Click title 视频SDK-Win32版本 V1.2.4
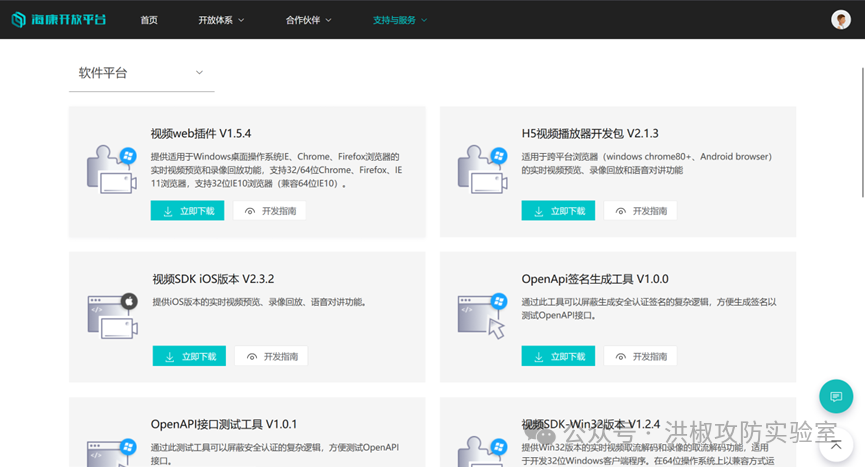 [591, 424]
